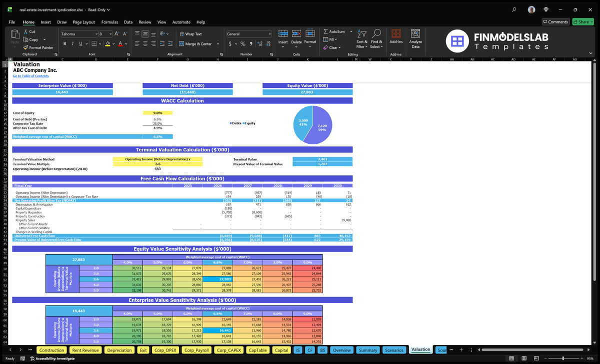Screen dimensions: 600x364
Task: Click the Decrease Font Size icon
Action: [124, 34]
